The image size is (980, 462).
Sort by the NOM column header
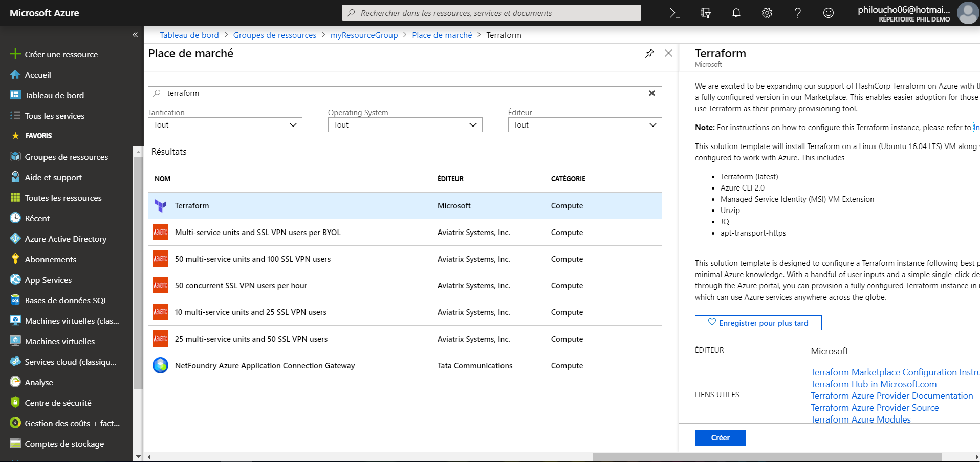point(162,179)
